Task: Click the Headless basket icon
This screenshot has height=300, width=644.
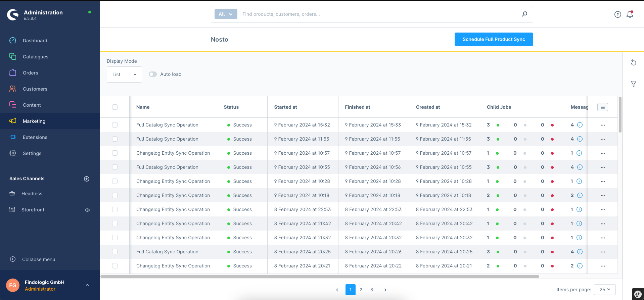Action: pyautogui.click(x=12, y=194)
